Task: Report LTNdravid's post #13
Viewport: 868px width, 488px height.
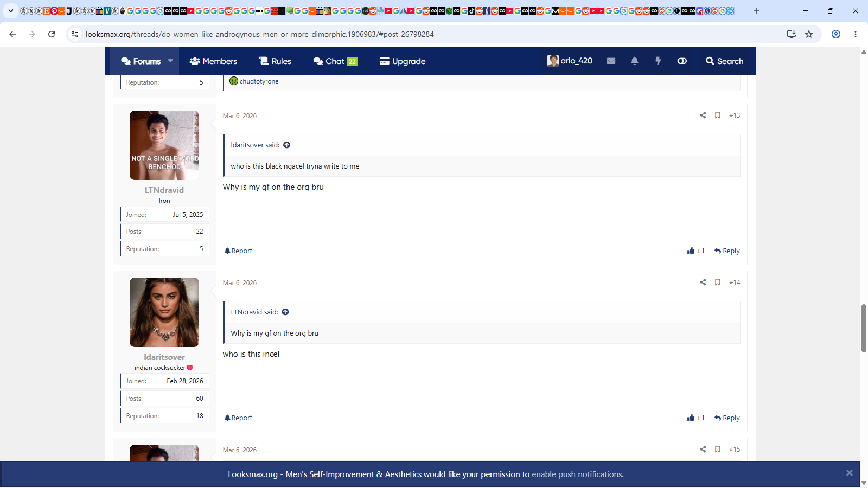Action: (239, 251)
